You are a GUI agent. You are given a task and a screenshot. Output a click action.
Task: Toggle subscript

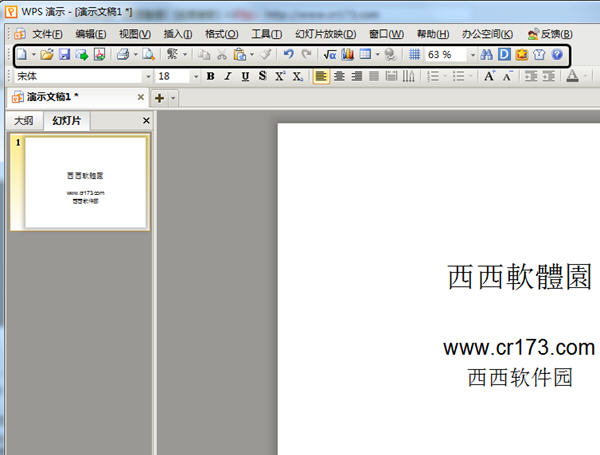click(298, 76)
